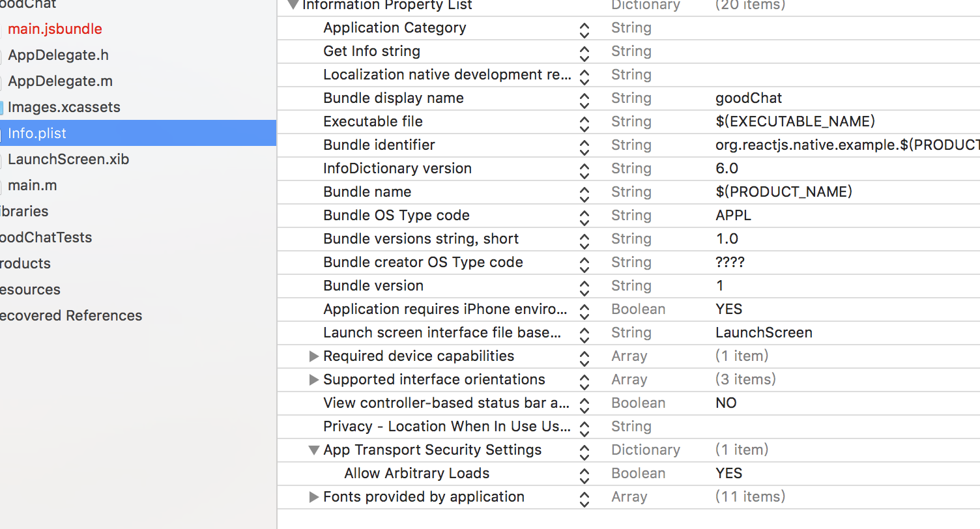This screenshot has height=529, width=980.
Task: Click the goodChat display name value
Action: pyautogui.click(x=749, y=98)
